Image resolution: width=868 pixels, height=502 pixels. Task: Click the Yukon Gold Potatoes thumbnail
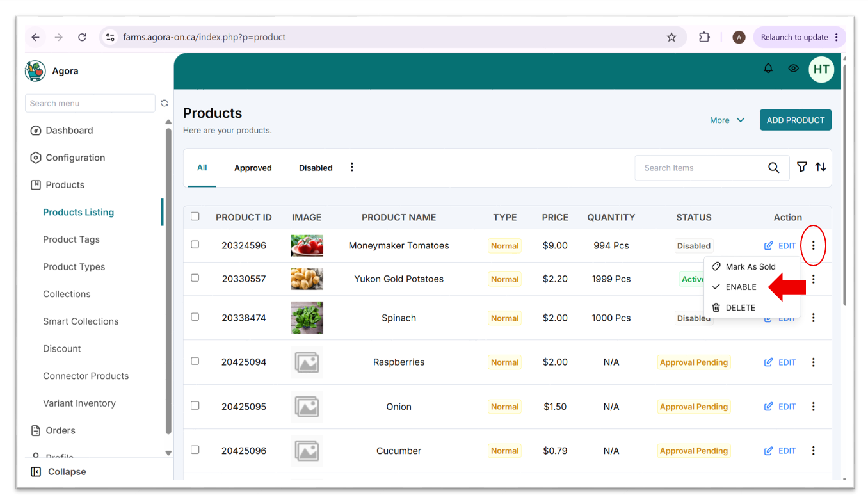(x=307, y=279)
